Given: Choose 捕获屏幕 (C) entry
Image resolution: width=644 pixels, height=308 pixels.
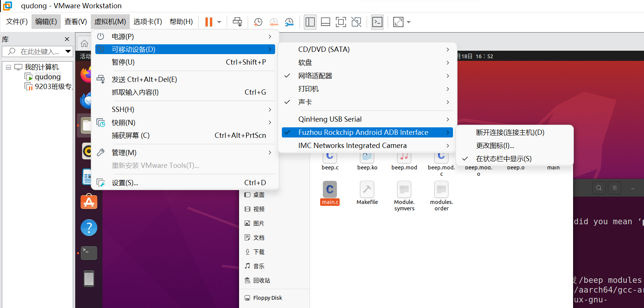Looking at the screenshot, I should tap(185, 135).
